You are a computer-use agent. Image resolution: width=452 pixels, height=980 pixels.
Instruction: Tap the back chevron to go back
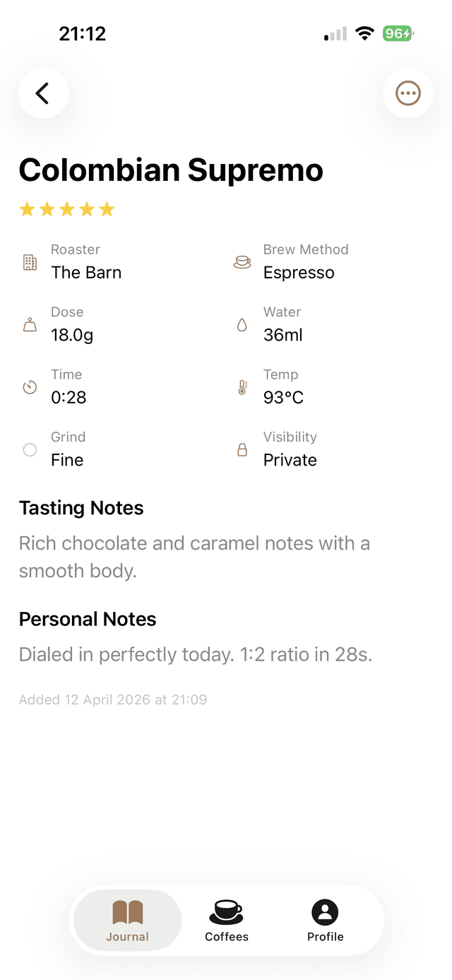tap(43, 93)
